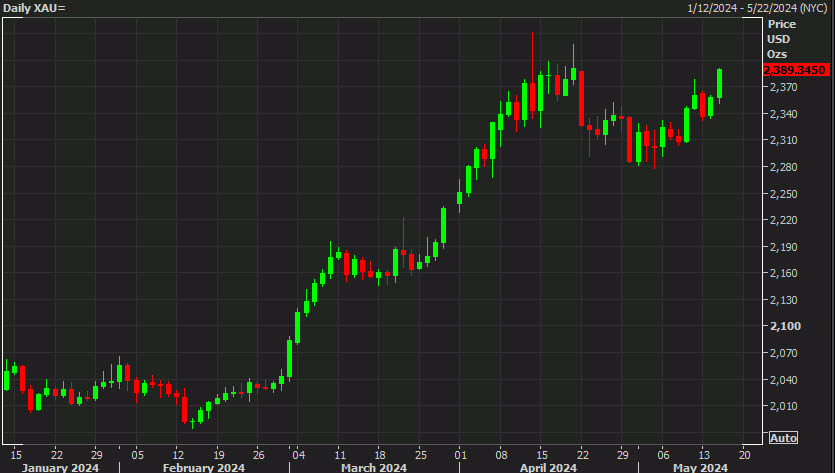Click the 1/12/2024 - 5/22/2024 (NYC) date range
835x473 pixels.
coord(757,8)
